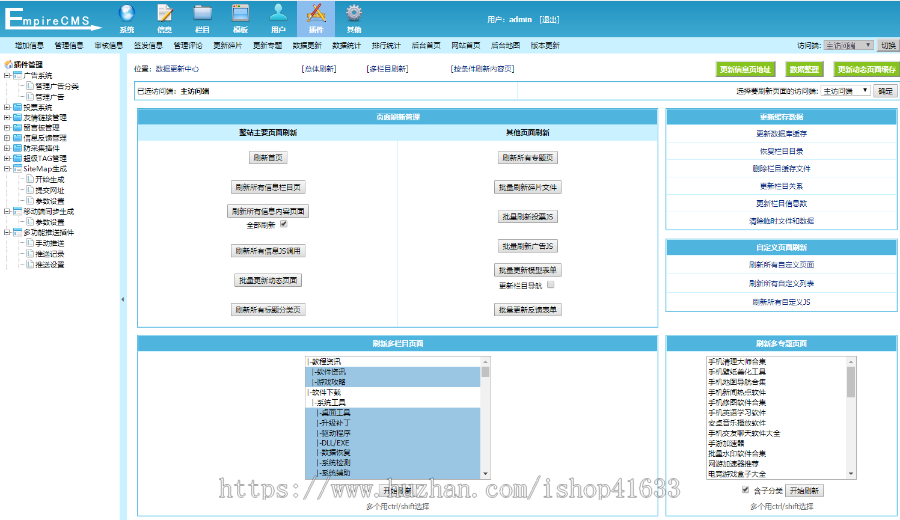Collapse the SiteMap生成 tree node
This screenshot has height=520, width=900.
click(7, 169)
